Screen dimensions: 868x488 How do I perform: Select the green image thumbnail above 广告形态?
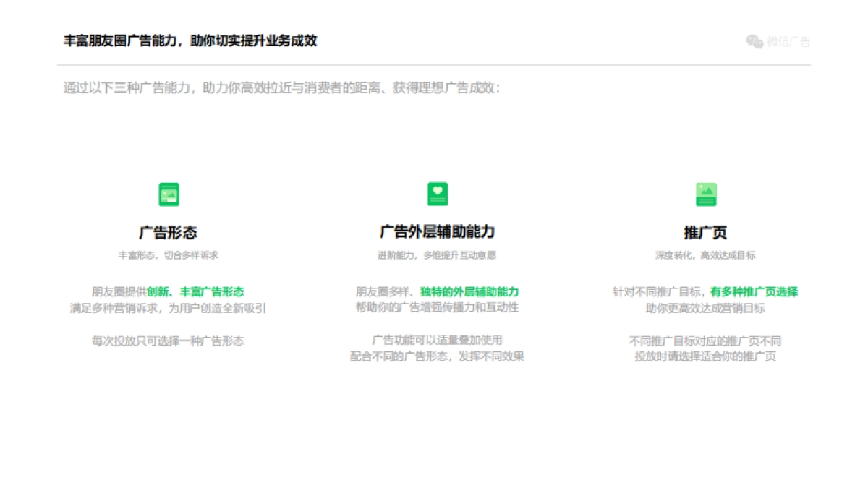[169, 194]
